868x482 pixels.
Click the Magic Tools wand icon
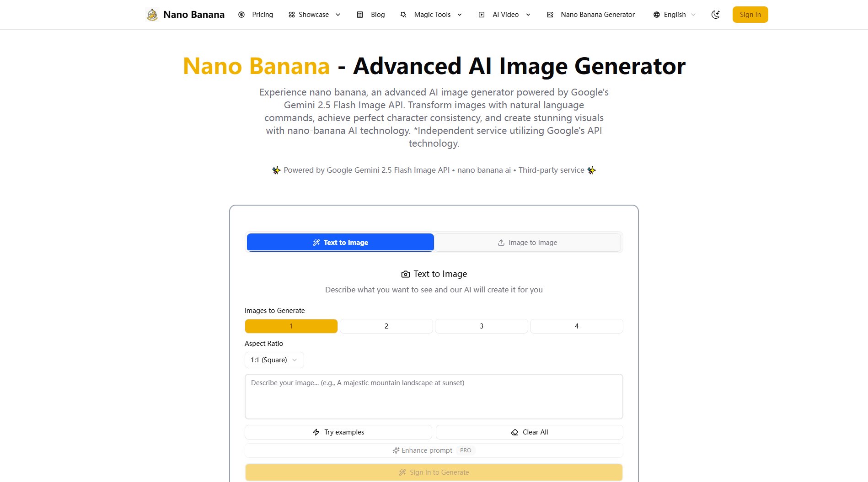(x=403, y=15)
